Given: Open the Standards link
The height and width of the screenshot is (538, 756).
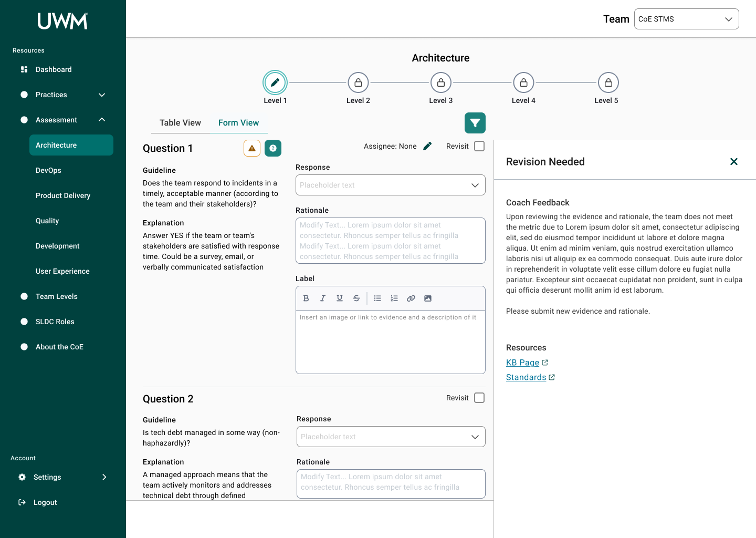Looking at the screenshot, I should click(x=530, y=377).
